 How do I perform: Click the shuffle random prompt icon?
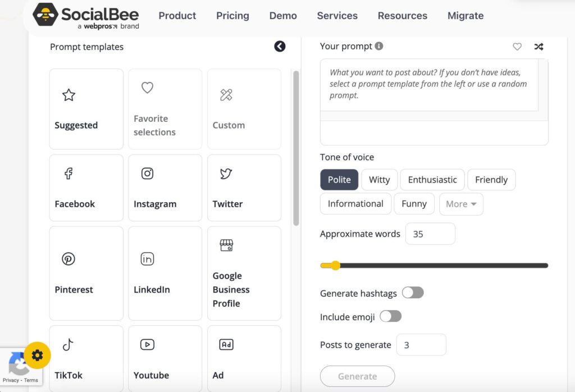click(x=539, y=47)
